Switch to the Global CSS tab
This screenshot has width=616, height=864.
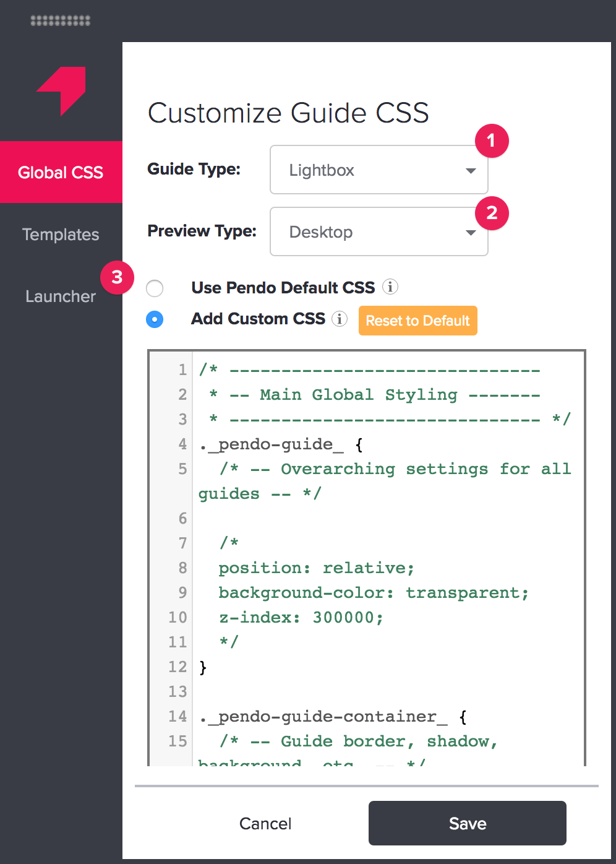click(x=61, y=173)
